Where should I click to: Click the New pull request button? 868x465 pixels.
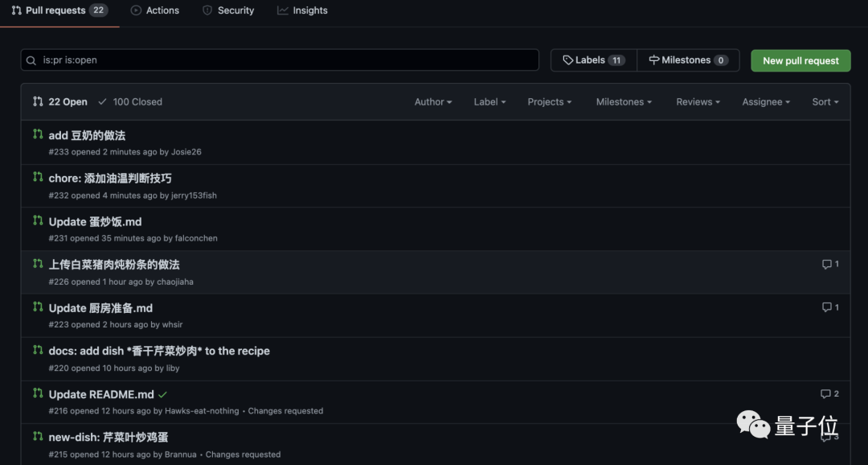[x=800, y=60]
